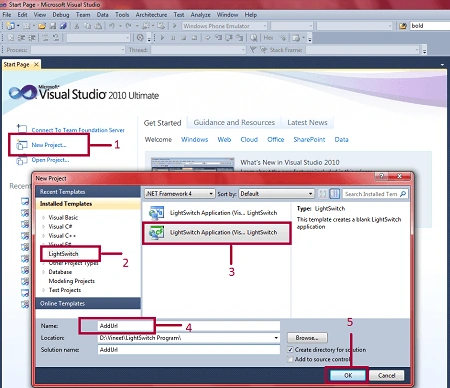This screenshot has height=388, width=450.
Task: Toggle Create directory for solution checkbox
Action: click(x=290, y=350)
